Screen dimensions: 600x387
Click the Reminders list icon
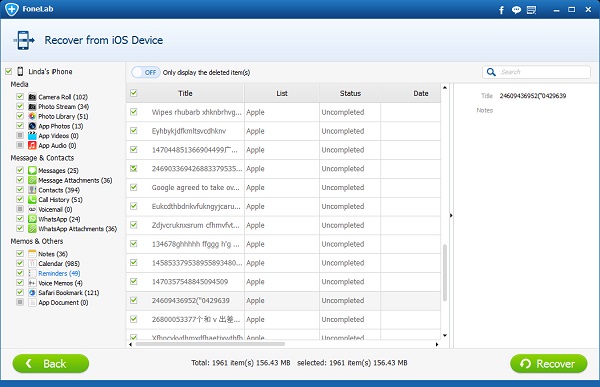tap(32, 273)
